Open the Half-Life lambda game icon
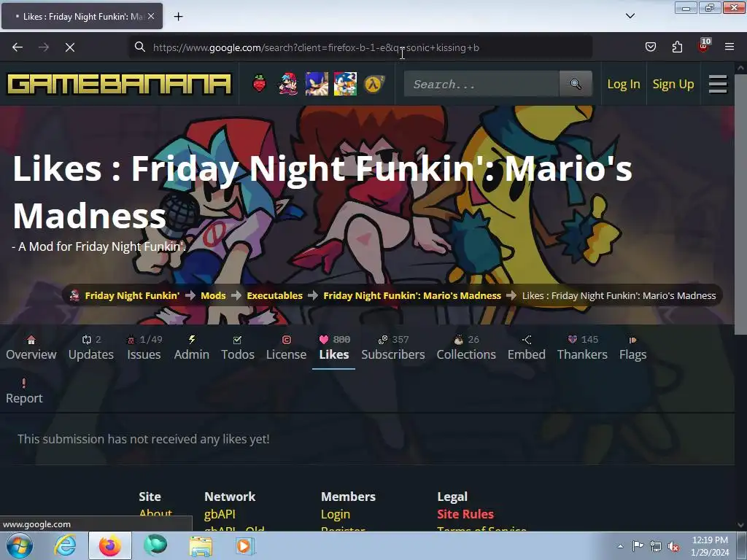This screenshot has width=747, height=560. pyautogui.click(x=374, y=85)
